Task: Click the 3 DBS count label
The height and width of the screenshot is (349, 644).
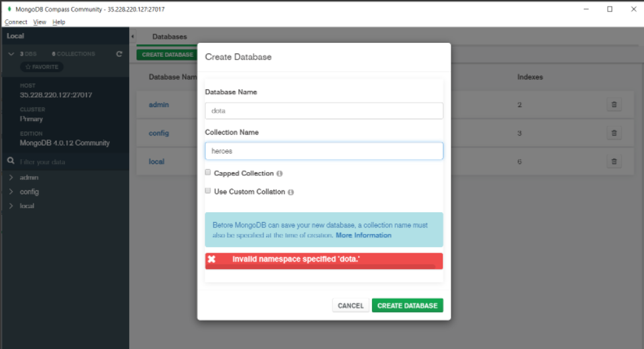Action: coord(28,54)
